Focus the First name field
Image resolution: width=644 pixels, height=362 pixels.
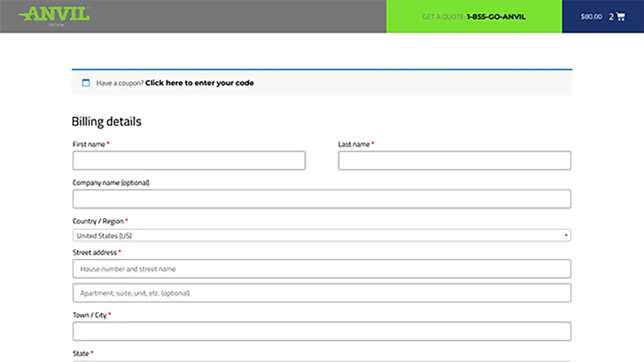coord(189,160)
